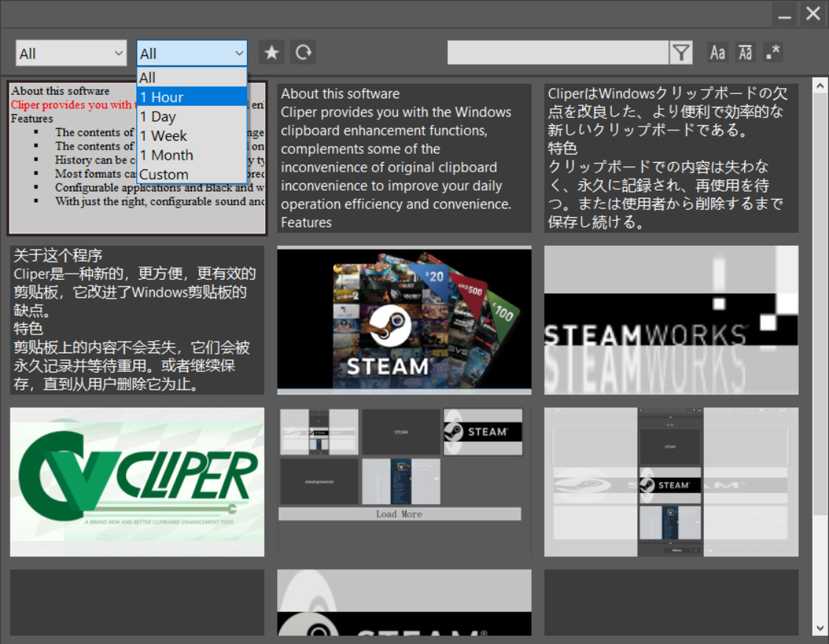Click the time range combo box arrow
Screen dimensions: 829x644
point(239,53)
